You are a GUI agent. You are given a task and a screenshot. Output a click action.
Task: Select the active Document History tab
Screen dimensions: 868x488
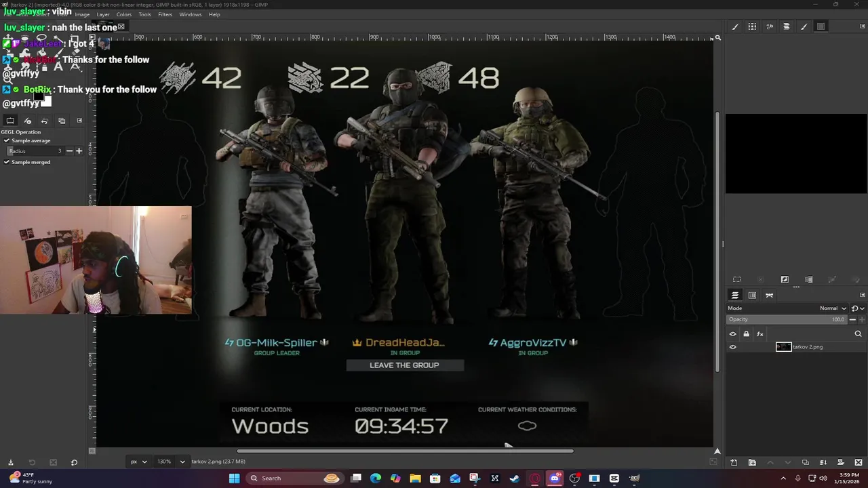pyautogui.click(x=821, y=26)
